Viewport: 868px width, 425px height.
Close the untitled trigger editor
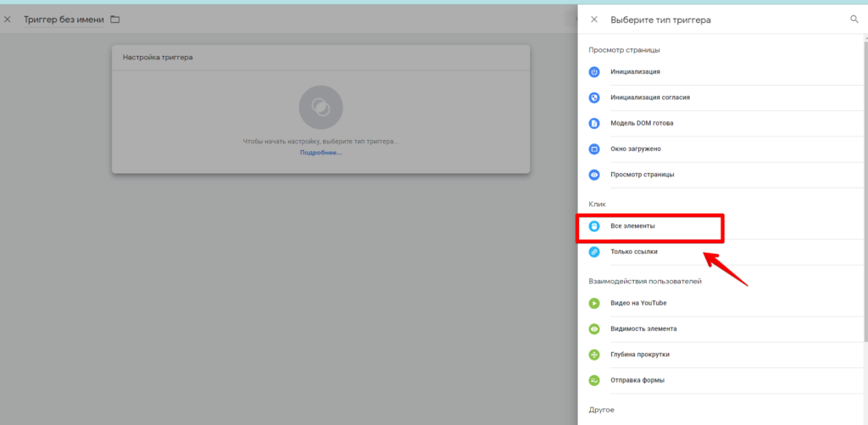[x=7, y=20]
